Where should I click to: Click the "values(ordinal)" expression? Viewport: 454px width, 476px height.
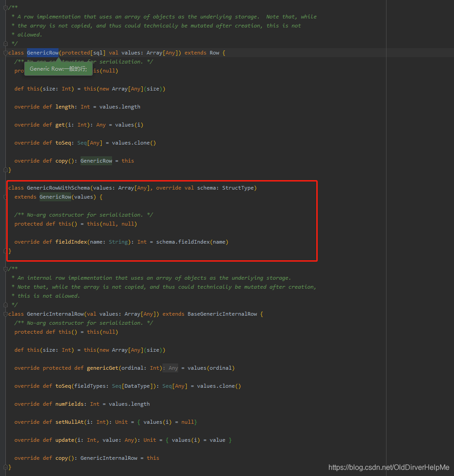click(x=211, y=368)
